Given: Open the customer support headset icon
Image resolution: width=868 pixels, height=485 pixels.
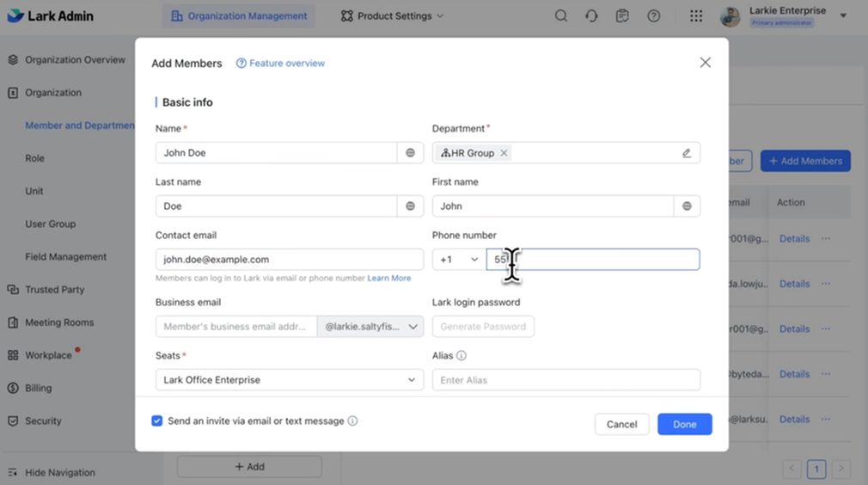Looking at the screenshot, I should tap(591, 16).
